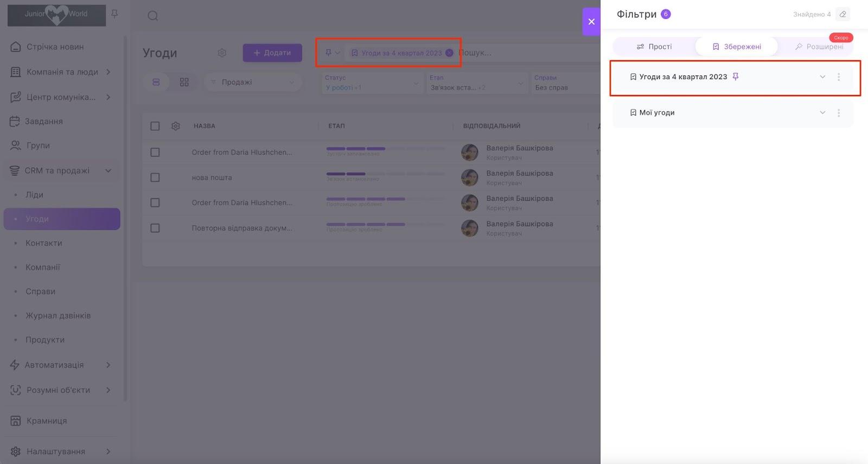Image resolution: width=868 pixels, height=464 pixels.
Task: Switch to kanban grid view icon
Action: coord(184,82)
